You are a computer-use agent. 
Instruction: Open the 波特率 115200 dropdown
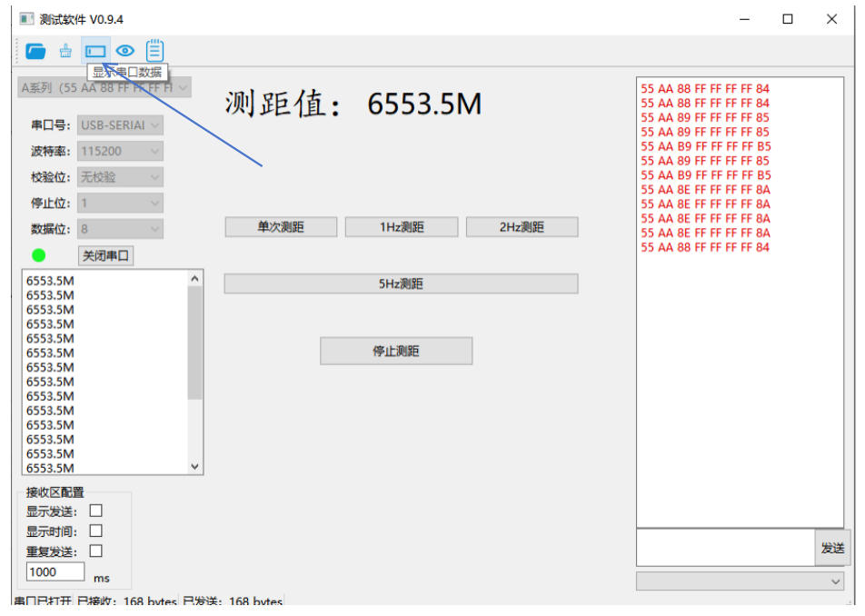121,151
